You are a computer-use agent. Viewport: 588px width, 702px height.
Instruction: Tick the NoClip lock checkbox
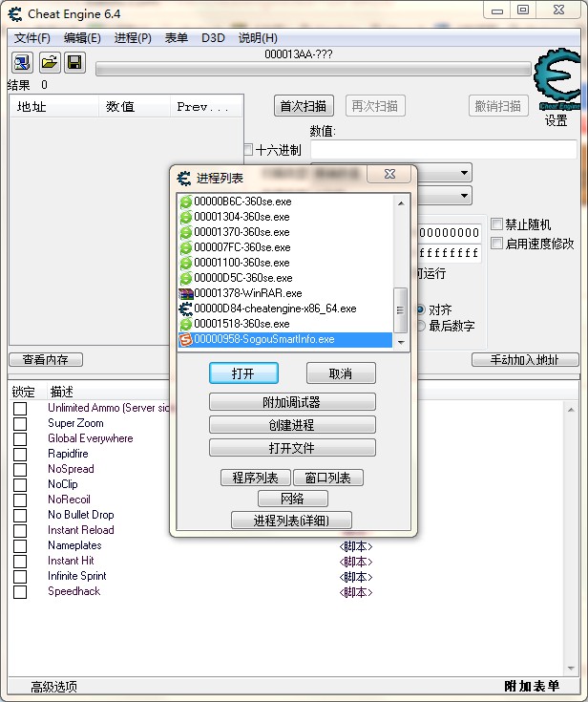point(20,484)
